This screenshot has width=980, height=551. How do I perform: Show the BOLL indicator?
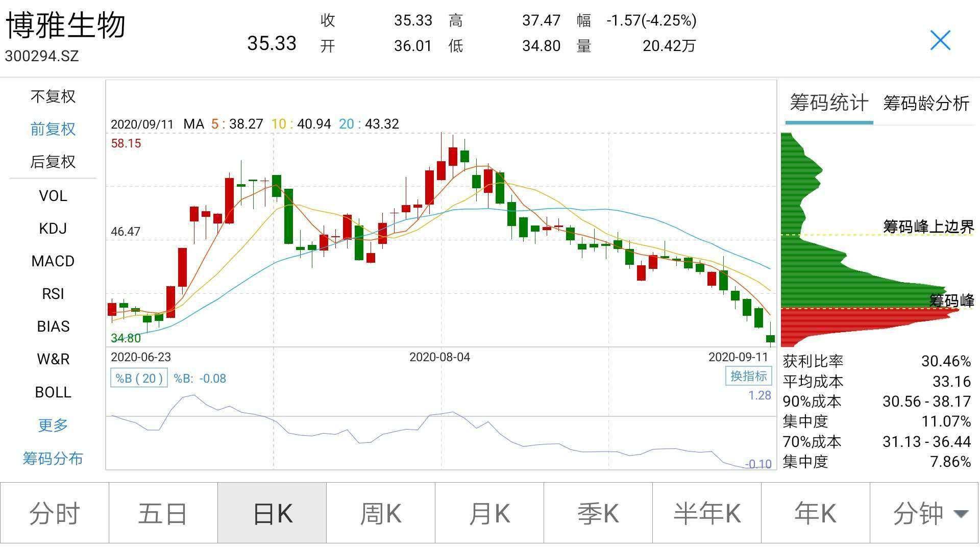click(53, 392)
